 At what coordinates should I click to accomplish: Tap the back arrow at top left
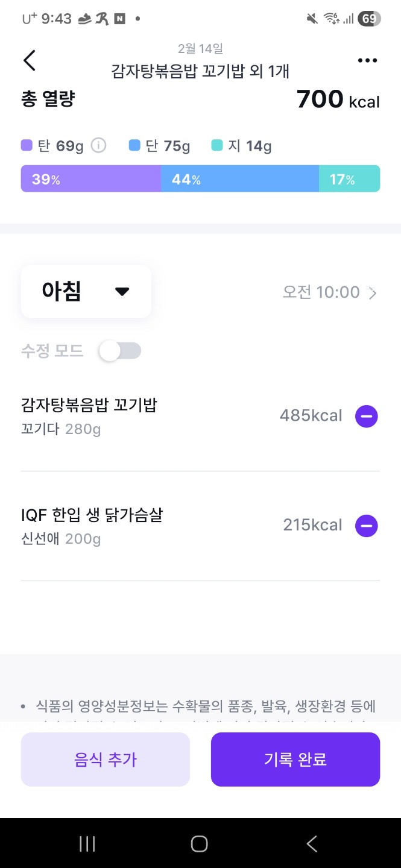[x=30, y=60]
